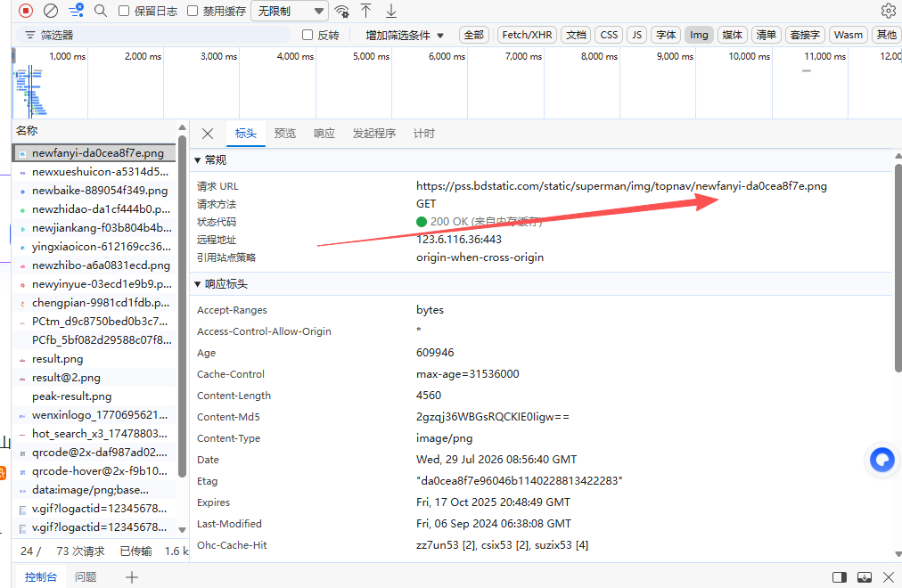Filter by 媒体 type
The width and height of the screenshot is (902, 588).
coord(733,35)
